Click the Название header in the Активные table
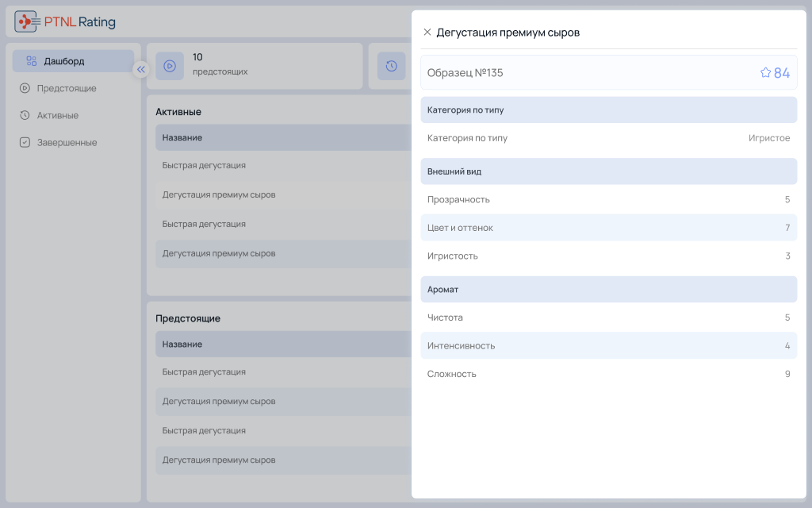Image resolution: width=812 pixels, height=508 pixels. tap(182, 137)
